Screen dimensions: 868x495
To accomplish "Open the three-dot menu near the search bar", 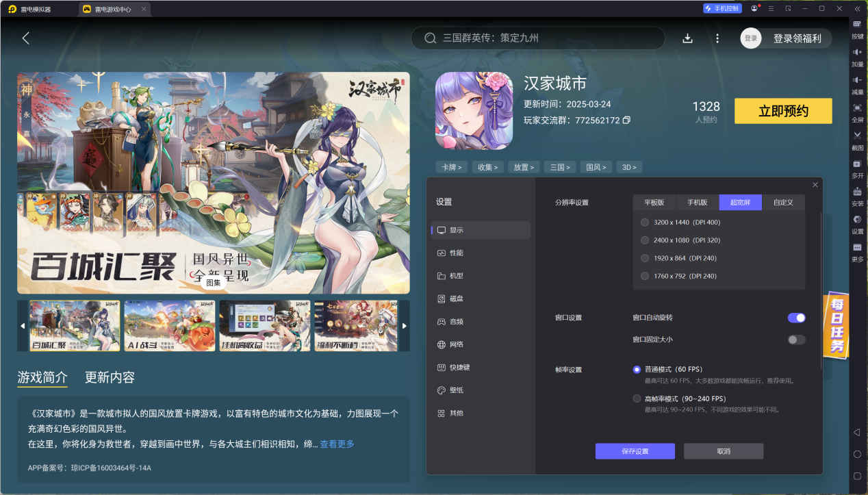I will pos(717,38).
